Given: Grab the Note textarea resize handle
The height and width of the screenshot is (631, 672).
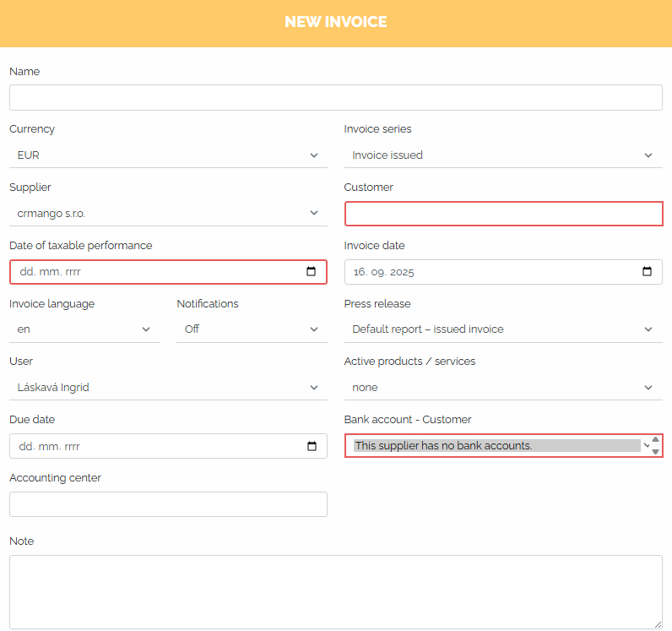Looking at the screenshot, I should [658, 624].
